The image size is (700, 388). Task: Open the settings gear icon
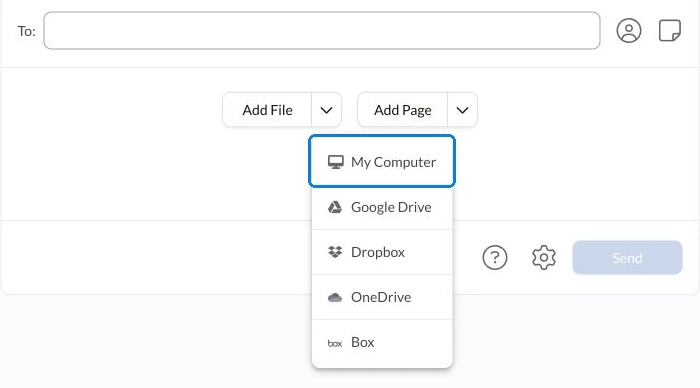544,258
